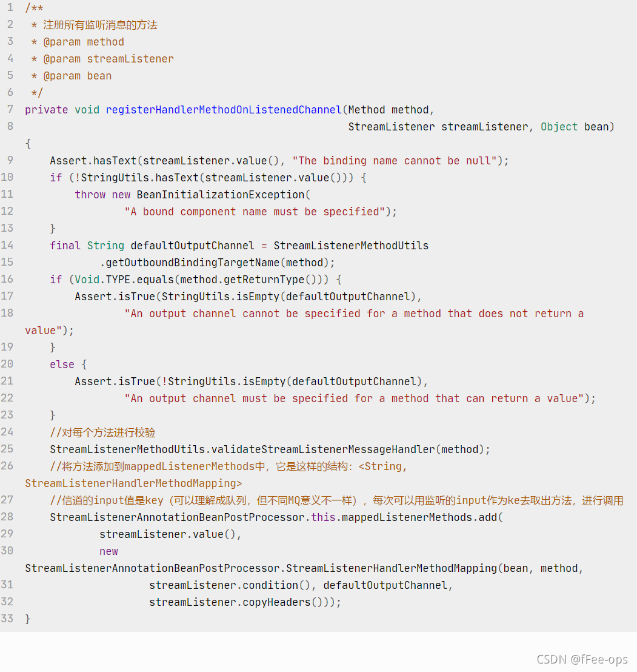Click the 'throw' keyword on line 11

(x=90, y=195)
